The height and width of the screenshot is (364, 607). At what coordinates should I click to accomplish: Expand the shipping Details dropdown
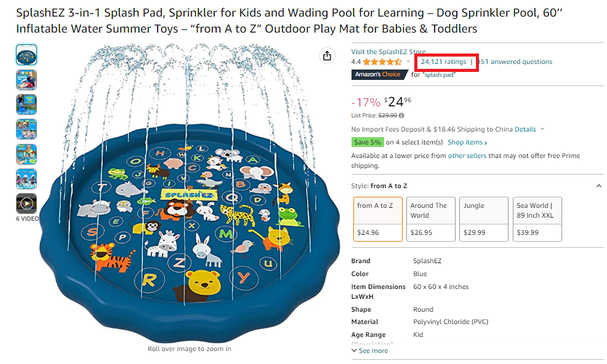tap(529, 129)
